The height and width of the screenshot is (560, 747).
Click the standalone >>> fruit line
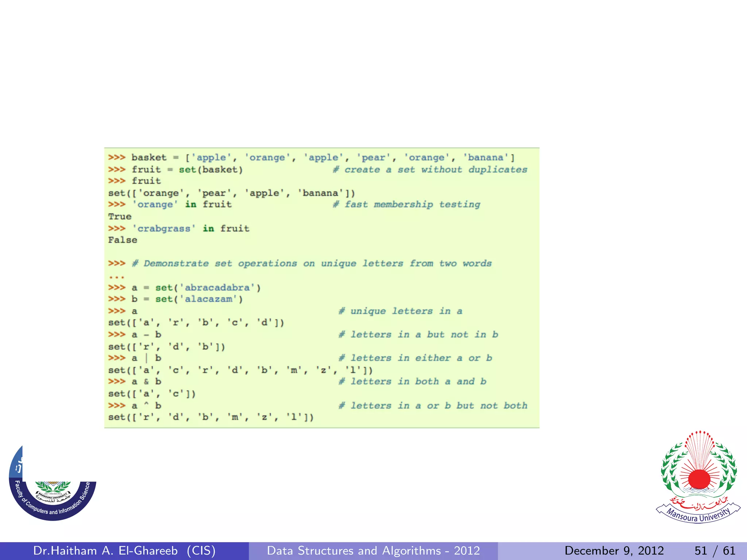134,181
